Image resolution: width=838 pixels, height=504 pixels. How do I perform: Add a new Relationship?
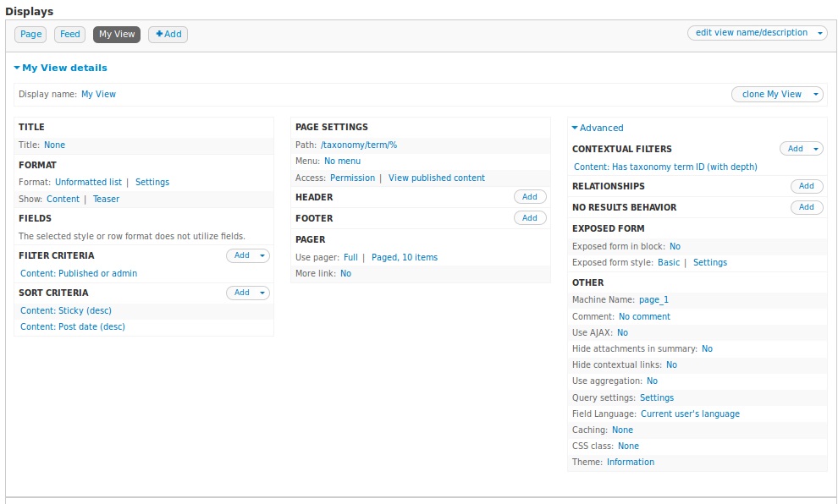(x=806, y=186)
